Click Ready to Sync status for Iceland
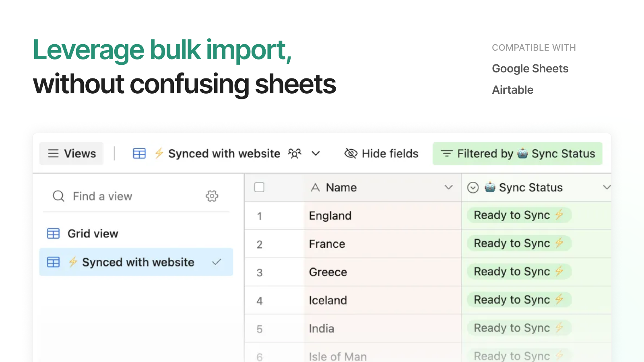 [x=519, y=300]
